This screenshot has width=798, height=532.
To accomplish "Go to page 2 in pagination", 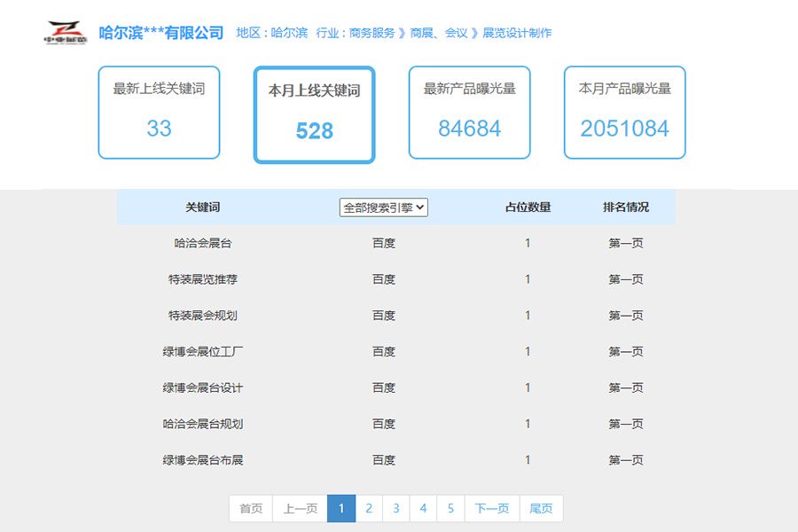I will (x=369, y=508).
